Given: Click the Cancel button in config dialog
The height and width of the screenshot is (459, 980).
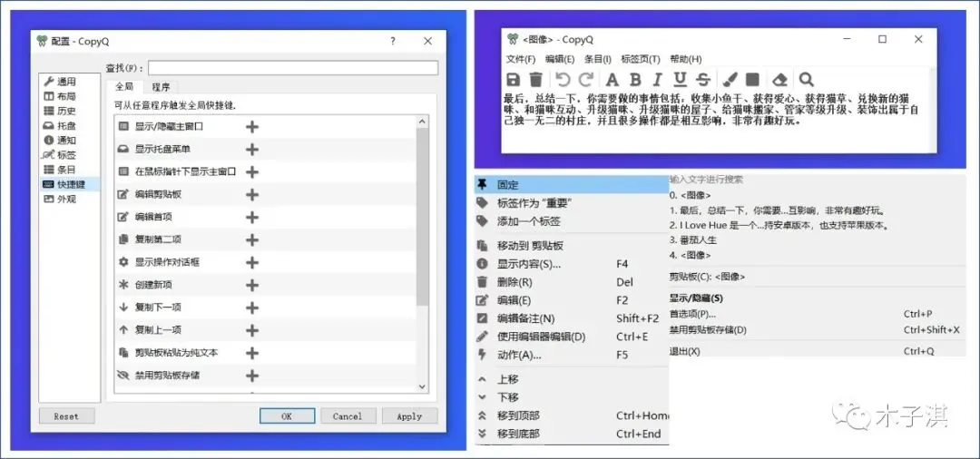Looking at the screenshot, I should click(x=348, y=415).
